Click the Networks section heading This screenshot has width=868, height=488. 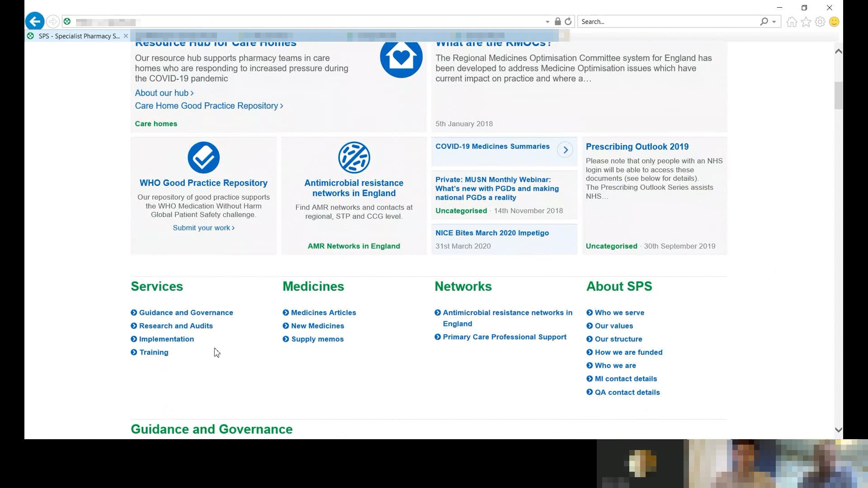tap(463, 286)
